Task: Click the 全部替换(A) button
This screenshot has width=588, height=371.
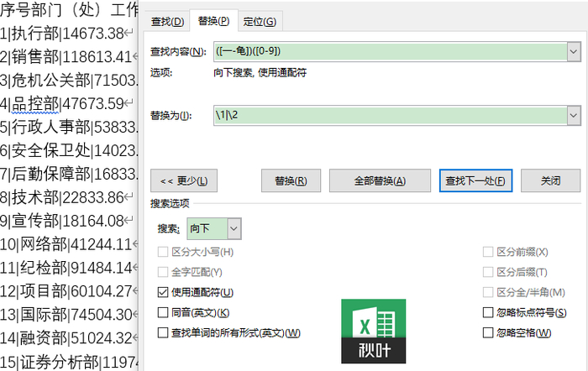Action: (x=380, y=180)
